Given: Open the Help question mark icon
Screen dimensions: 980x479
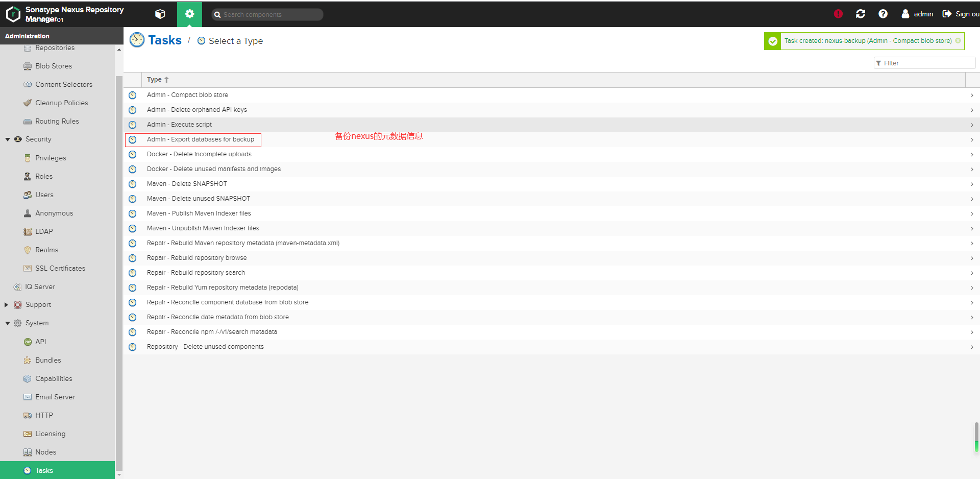Looking at the screenshot, I should point(883,14).
